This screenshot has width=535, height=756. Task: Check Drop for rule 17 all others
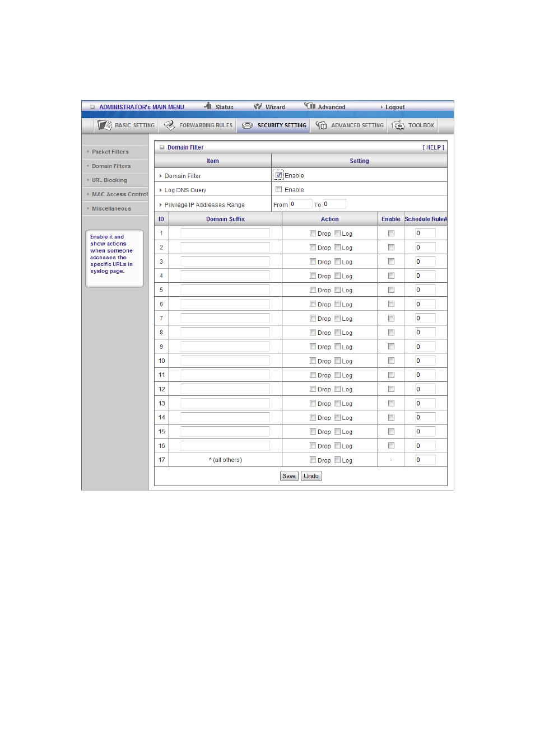313,460
